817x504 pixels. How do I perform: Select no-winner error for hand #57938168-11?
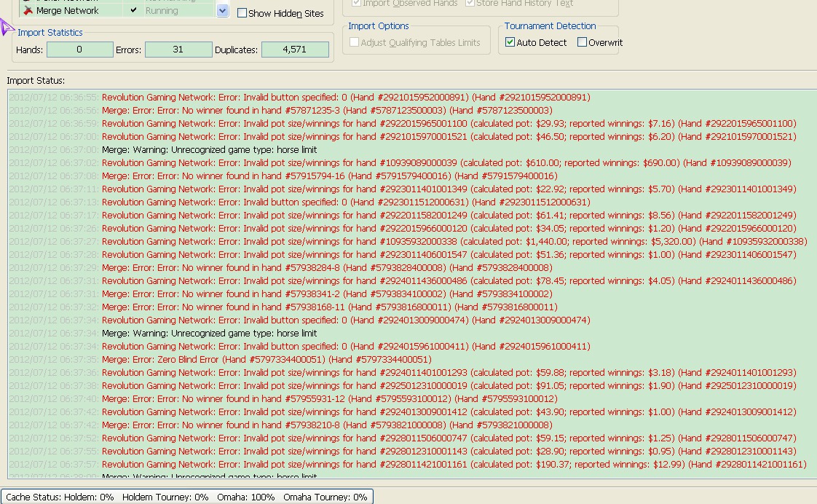tap(283, 307)
